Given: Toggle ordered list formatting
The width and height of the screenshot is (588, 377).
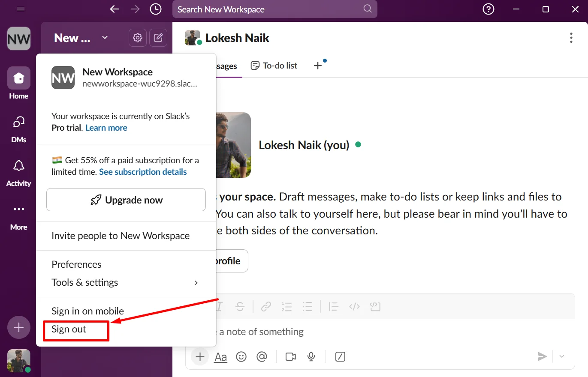Looking at the screenshot, I should (x=286, y=307).
